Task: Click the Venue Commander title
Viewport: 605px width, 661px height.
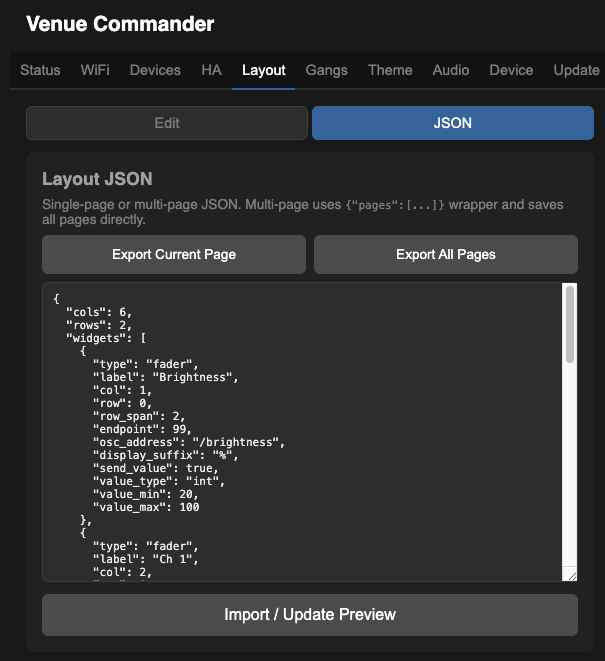Action: coord(120,24)
